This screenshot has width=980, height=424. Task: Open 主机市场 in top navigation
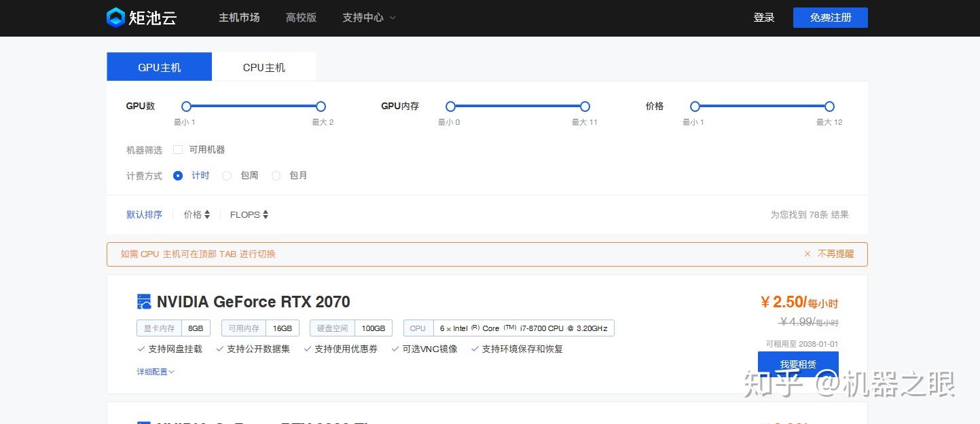[x=239, y=18]
